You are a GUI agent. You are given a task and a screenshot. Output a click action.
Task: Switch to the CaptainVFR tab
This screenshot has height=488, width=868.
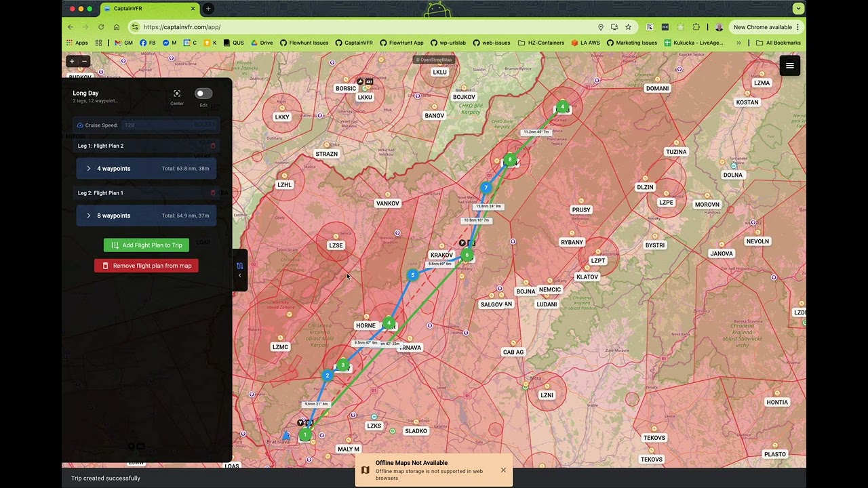(151, 9)
